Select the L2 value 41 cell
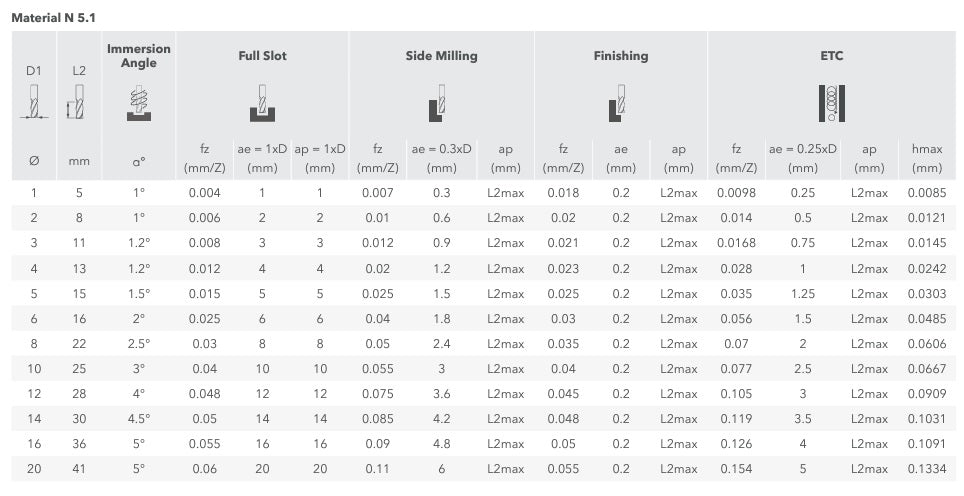 coord(79,469)
